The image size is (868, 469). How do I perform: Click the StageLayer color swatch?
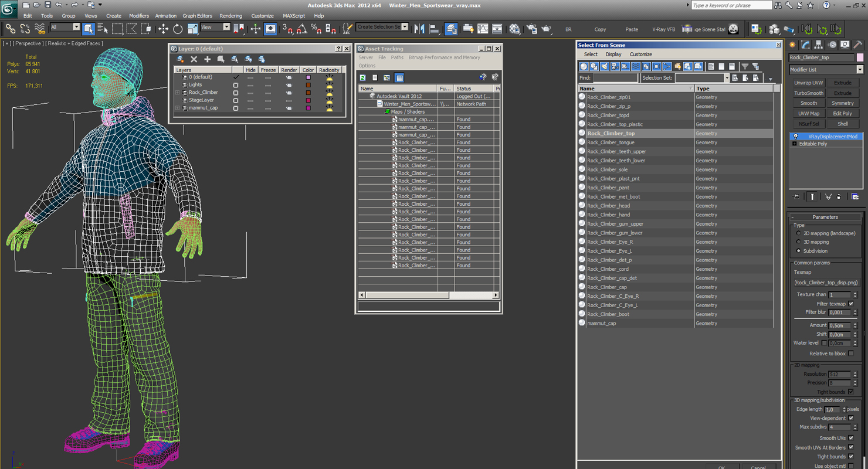(308, 100)
